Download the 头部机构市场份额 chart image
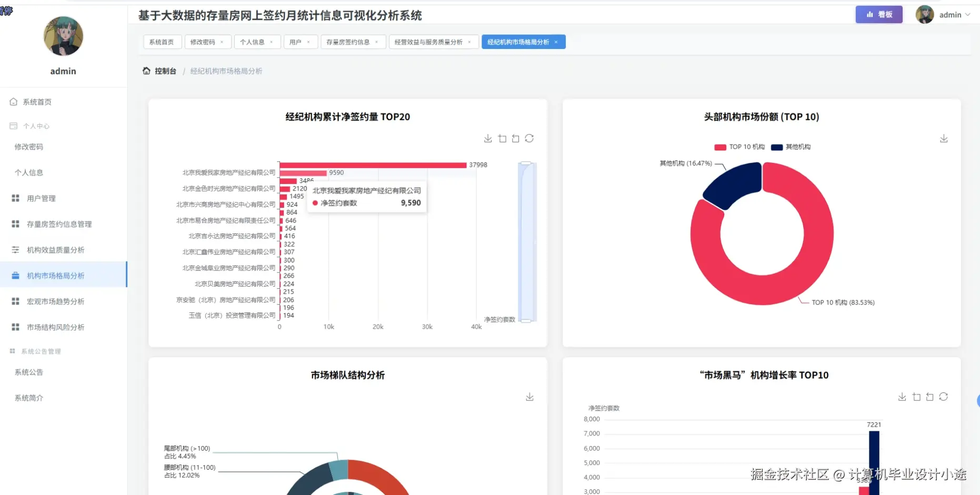Viewport: 980px width, 495px height. pos(944,138)
